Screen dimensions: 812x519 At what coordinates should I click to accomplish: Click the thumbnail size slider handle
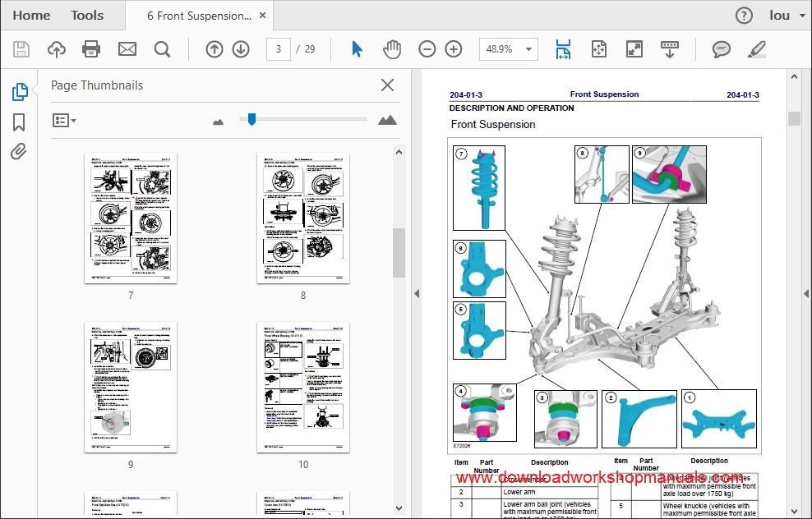pyautogui.click(x=251, y=119)
